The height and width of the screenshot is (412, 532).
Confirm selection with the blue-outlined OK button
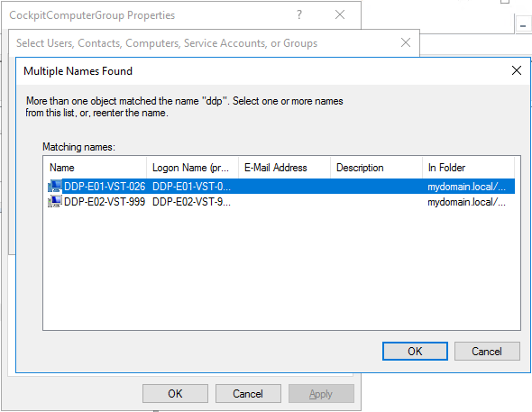415,351
